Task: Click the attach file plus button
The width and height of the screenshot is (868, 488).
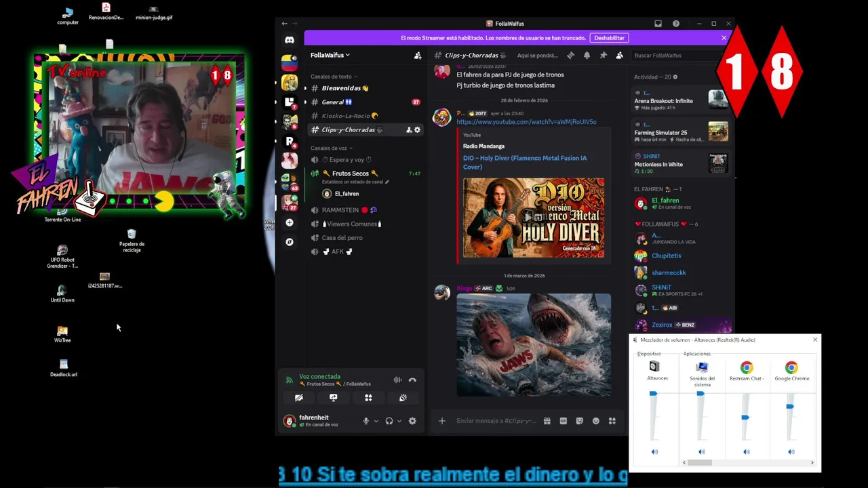Action: pyautogui.click(x=441, y=421)
